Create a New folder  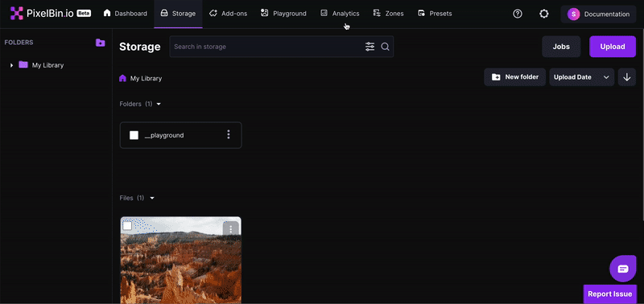coord(514,77)
